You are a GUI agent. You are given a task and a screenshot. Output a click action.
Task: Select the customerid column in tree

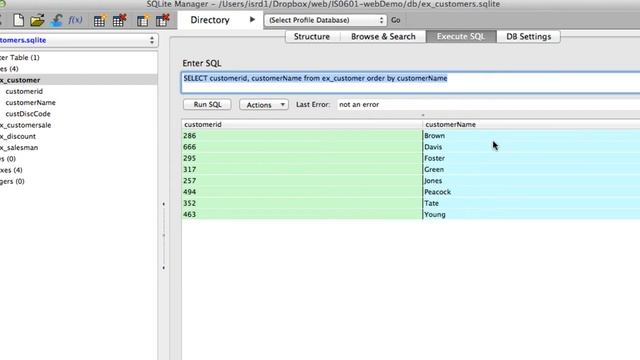(24, 91)
